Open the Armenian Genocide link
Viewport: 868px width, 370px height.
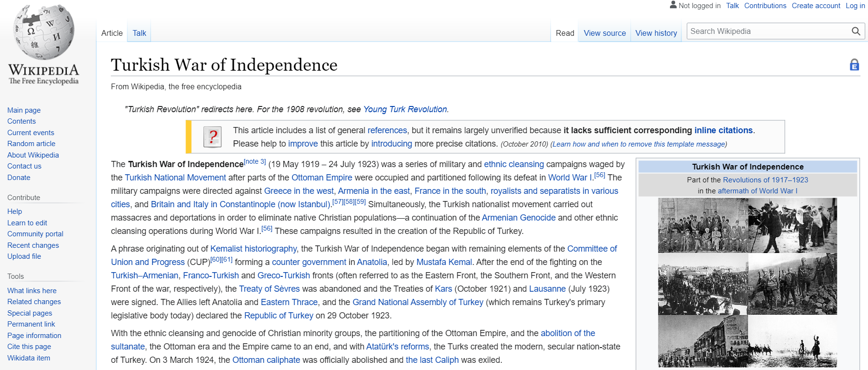(x=519, y=218)
